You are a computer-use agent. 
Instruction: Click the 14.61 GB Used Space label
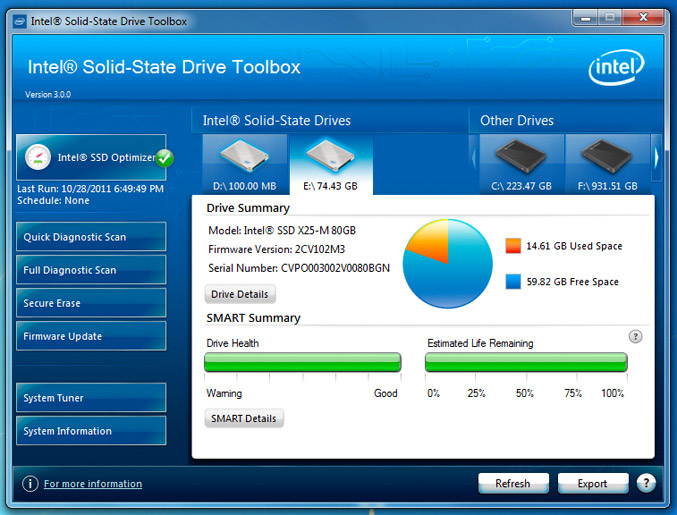(574, 246)
